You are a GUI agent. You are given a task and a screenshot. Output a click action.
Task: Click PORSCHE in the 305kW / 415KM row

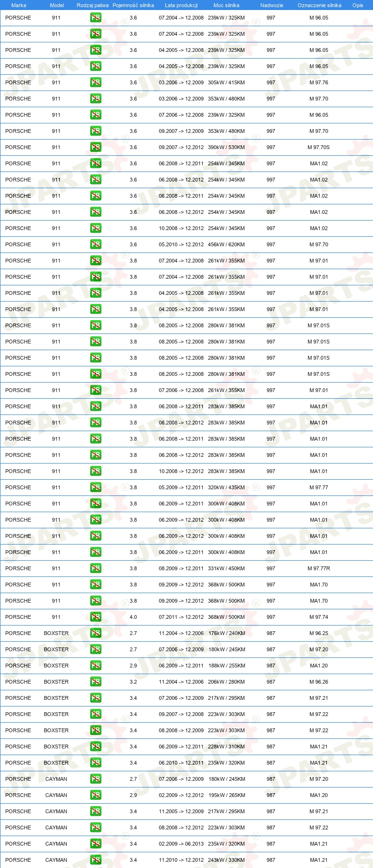point(18,82)
